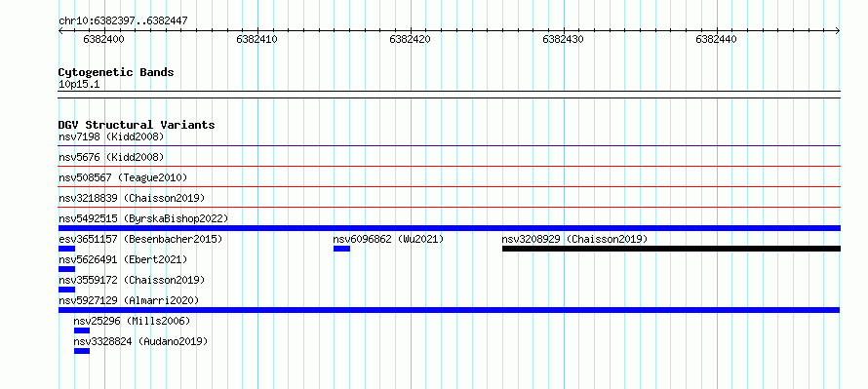Screen dimensions: 868x389
Task: Click ruler position 6382420
Action: click(x=411, y=40)
